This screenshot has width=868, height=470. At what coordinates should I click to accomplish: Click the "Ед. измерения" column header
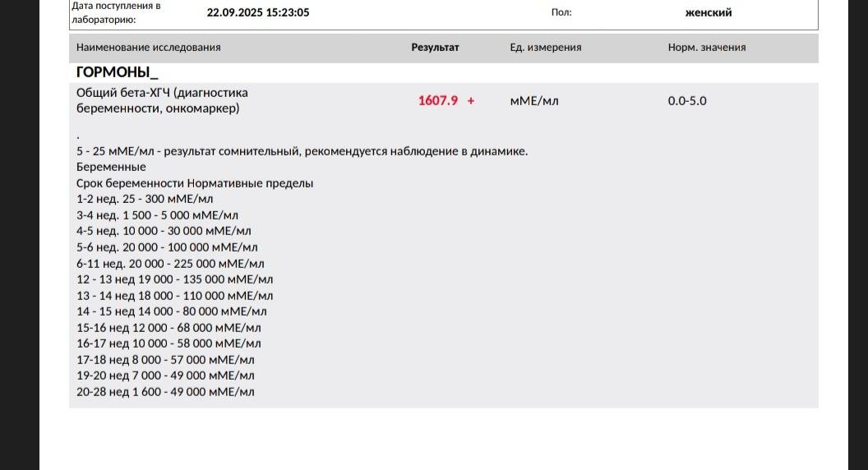point(545,48)
